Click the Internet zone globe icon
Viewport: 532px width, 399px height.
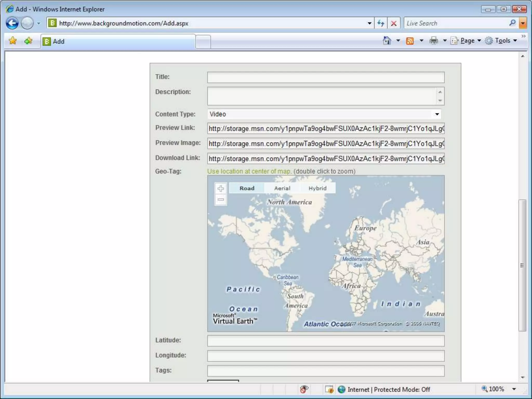pos(341,389)
